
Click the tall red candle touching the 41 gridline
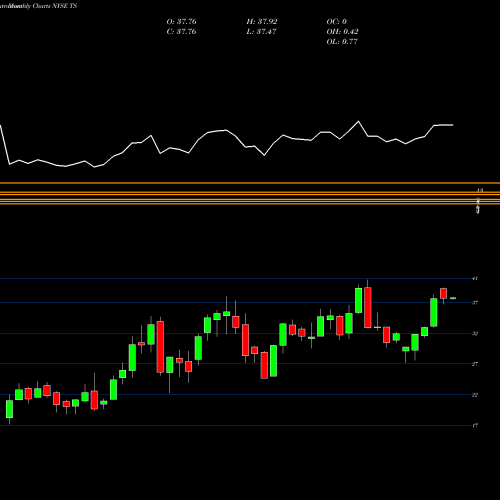[368, 307]
